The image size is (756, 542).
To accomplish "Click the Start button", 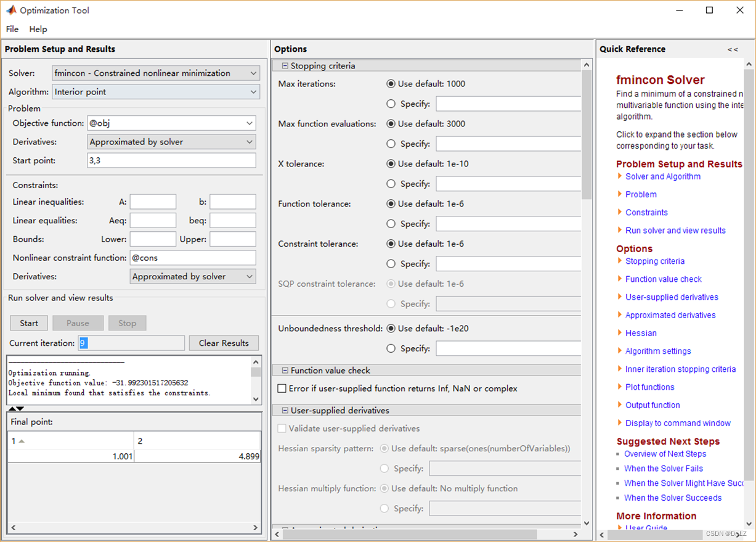I will (29, 323).
